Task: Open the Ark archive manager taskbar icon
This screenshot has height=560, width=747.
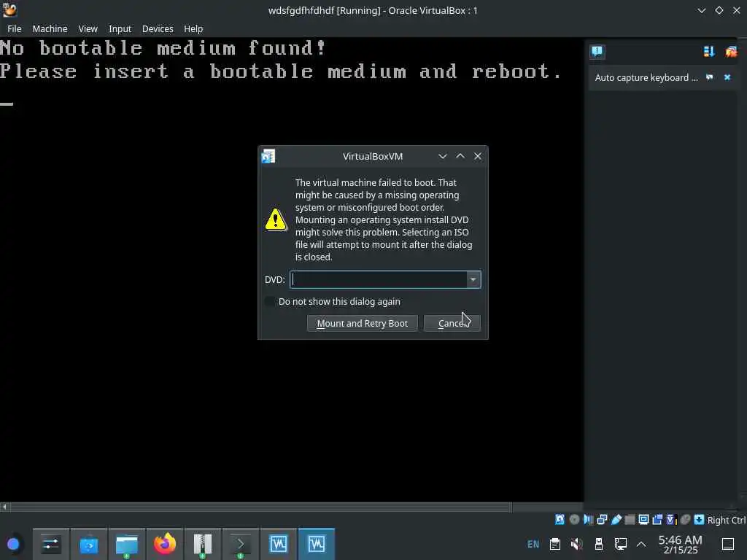Action: pyautogui.click(x=203, y=544)
